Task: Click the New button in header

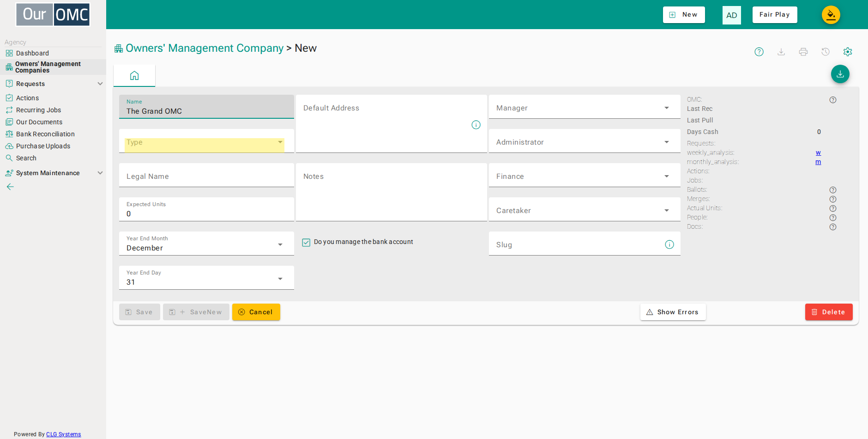Action: (x=684, y=15)
